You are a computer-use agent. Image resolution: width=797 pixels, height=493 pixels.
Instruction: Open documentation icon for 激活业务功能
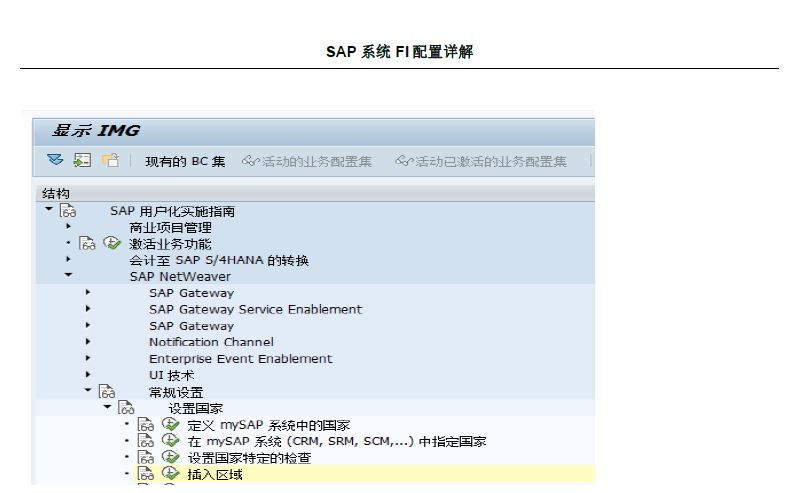pyautogui.click(x=87, y=243)
